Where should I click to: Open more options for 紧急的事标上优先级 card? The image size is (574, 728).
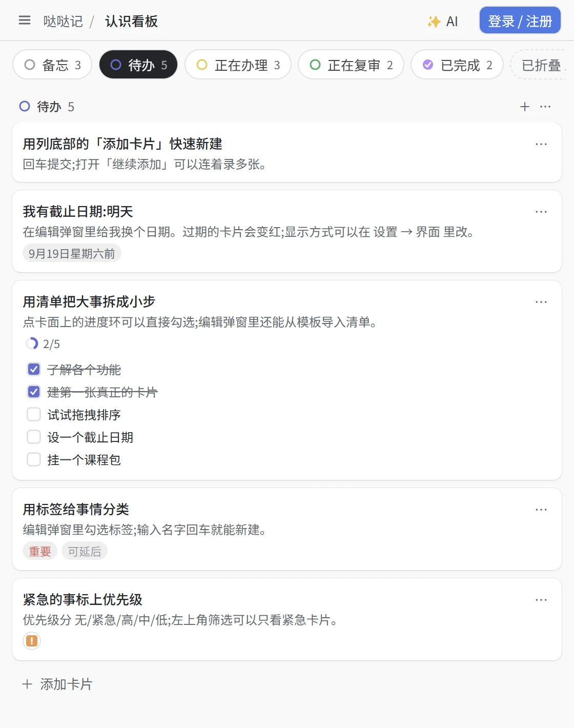[541, 600]
